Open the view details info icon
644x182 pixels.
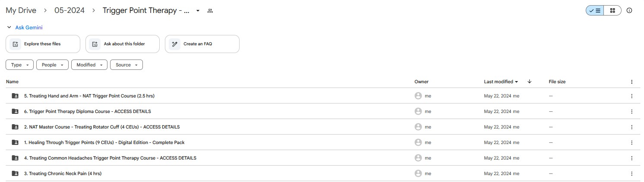coord(629,11)
